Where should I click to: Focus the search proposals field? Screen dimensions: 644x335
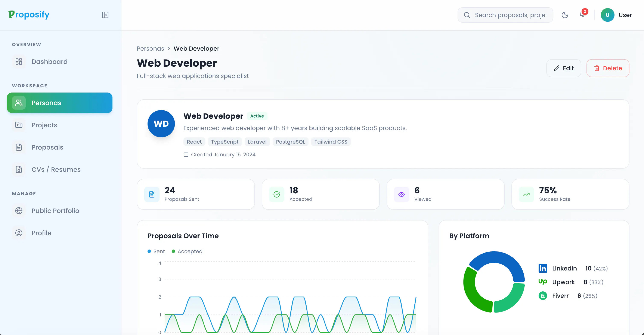(505, 15)
